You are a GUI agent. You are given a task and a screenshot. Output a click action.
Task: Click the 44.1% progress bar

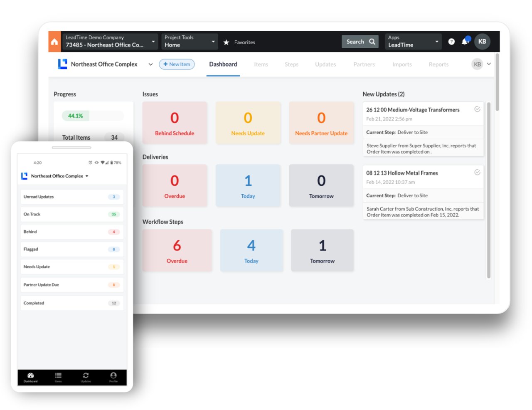point(93,116)
